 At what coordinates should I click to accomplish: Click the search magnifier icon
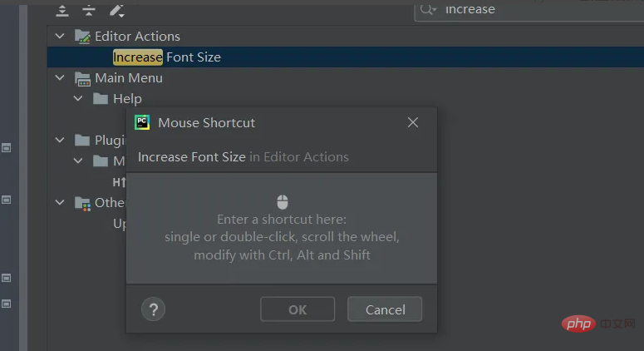point(428,9)
